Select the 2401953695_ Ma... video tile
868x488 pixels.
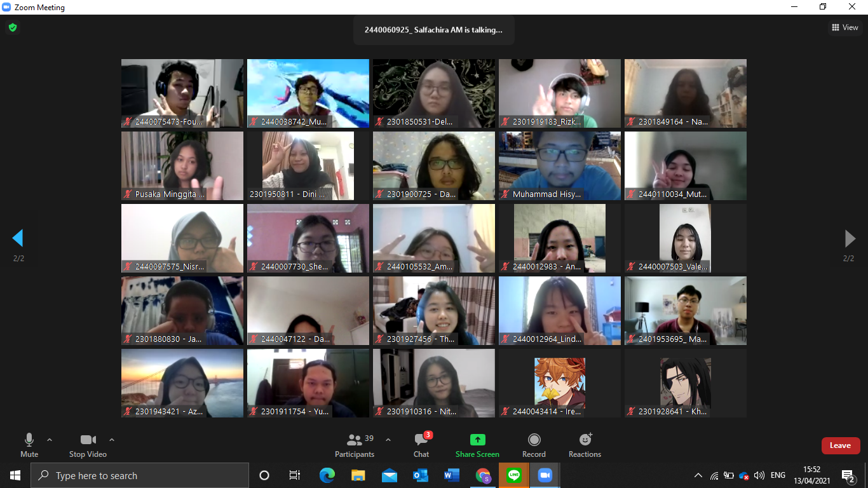686,311
